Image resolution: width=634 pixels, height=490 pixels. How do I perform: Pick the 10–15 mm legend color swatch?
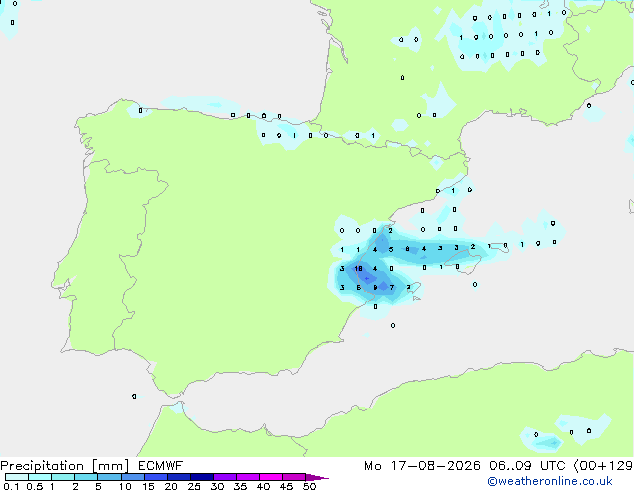[x=132, y=477]
